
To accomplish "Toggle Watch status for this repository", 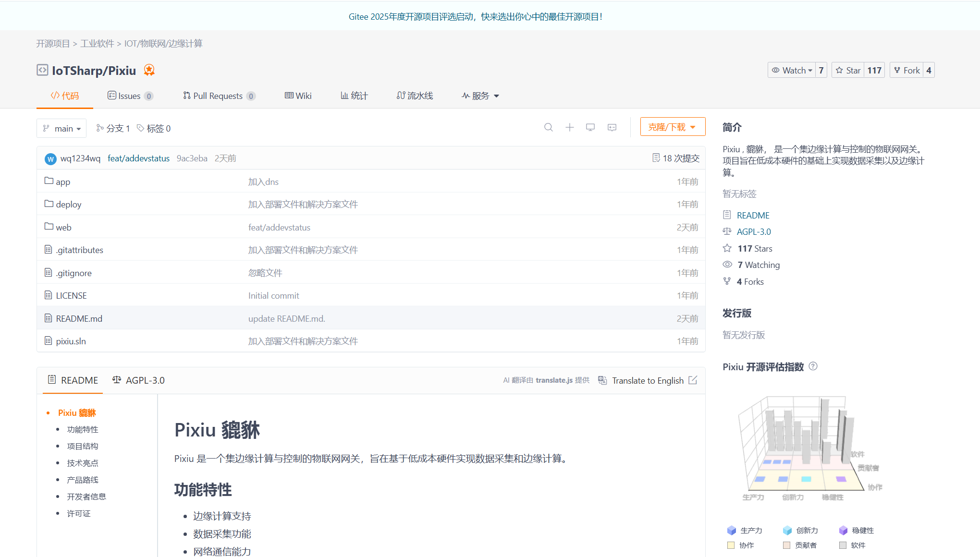I will [792, 70].
